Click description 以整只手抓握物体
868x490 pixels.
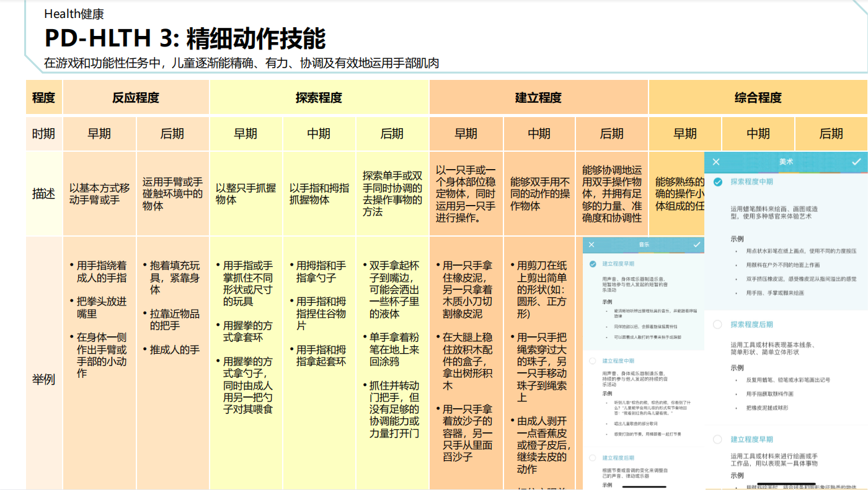point(246,194)
